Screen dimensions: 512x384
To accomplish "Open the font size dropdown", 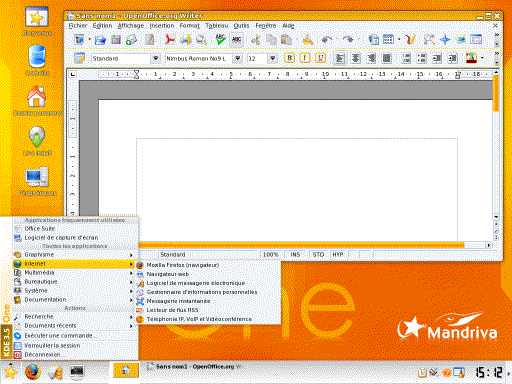I will 272,58.
